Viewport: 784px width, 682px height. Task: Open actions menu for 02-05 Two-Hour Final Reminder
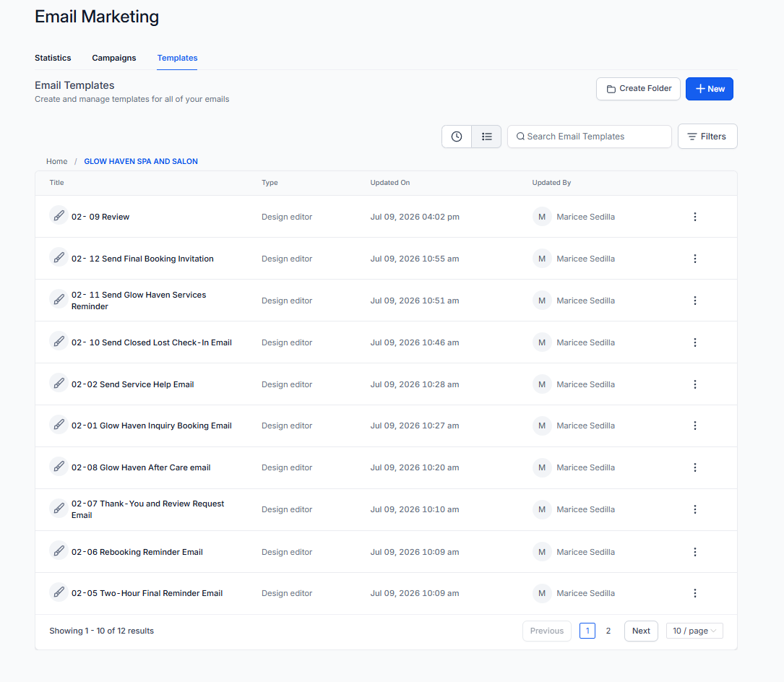click(695, 593)
